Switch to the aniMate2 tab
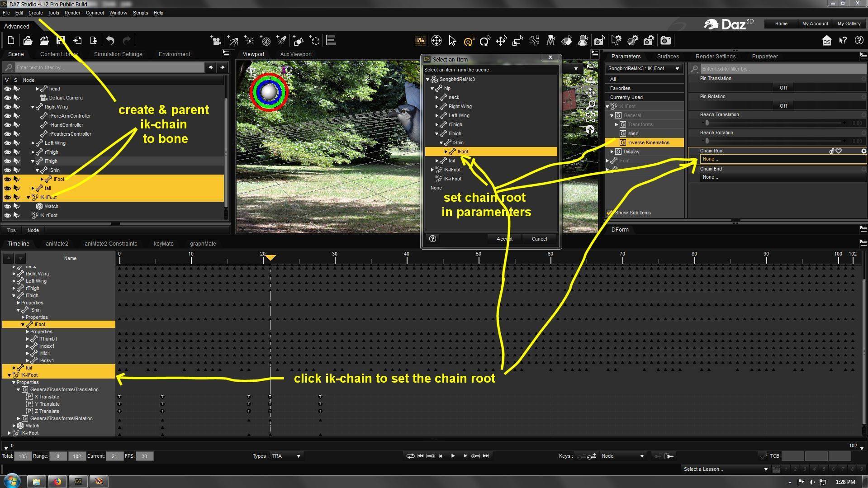The height and width of the screenshot is (488, 868). coord(57,243)
